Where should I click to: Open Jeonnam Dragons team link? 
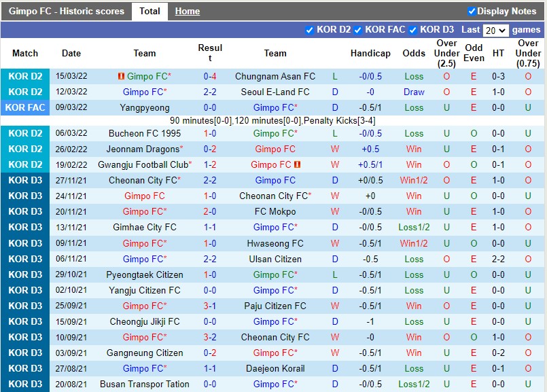143,149
